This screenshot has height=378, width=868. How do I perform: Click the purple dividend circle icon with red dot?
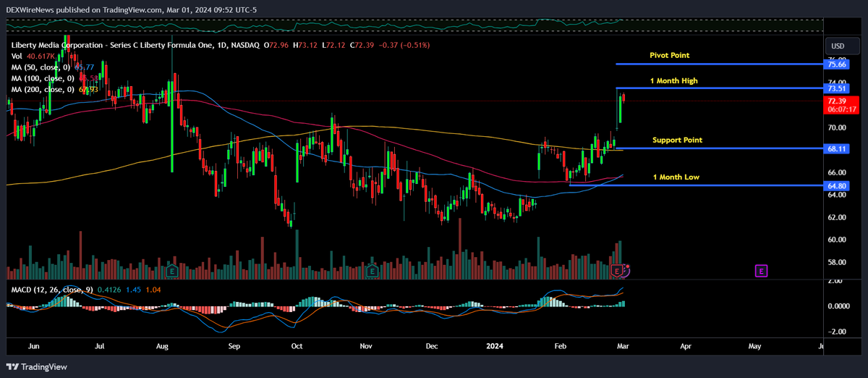(x=626, y=270)
